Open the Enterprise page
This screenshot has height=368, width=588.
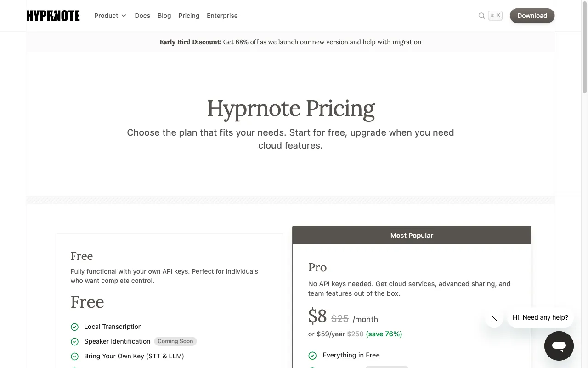(222, 16)
